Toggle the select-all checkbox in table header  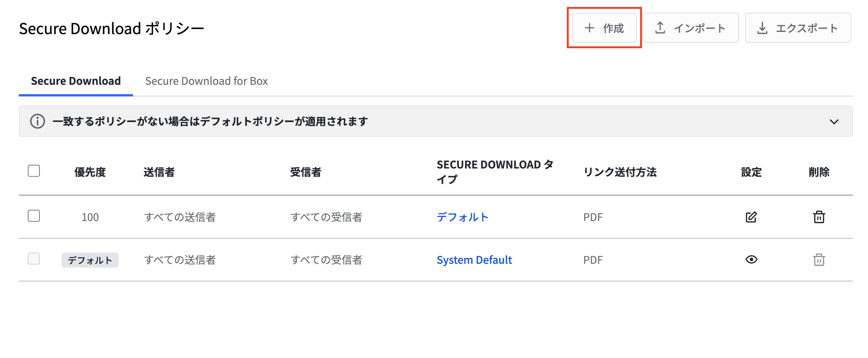point(34,171)
